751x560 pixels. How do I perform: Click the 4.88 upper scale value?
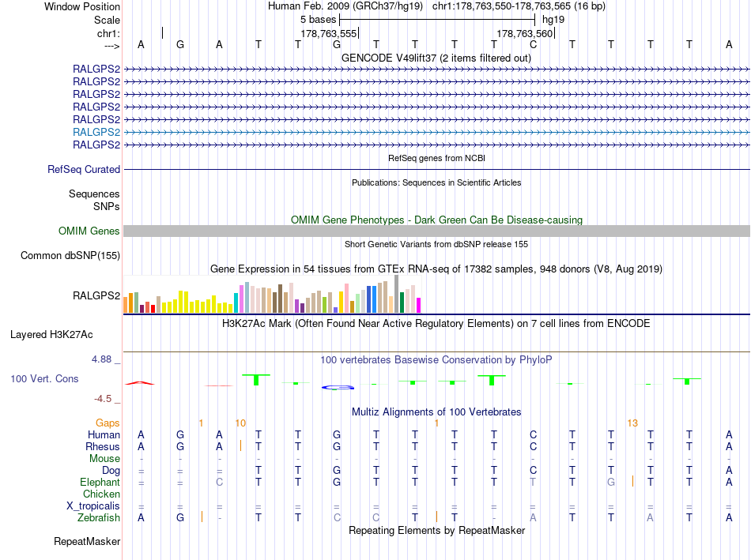(x=101, y=359)
